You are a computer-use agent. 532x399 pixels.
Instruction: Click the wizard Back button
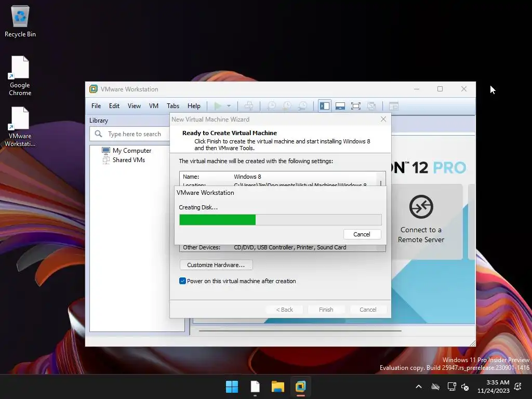(x=284, y=310)
